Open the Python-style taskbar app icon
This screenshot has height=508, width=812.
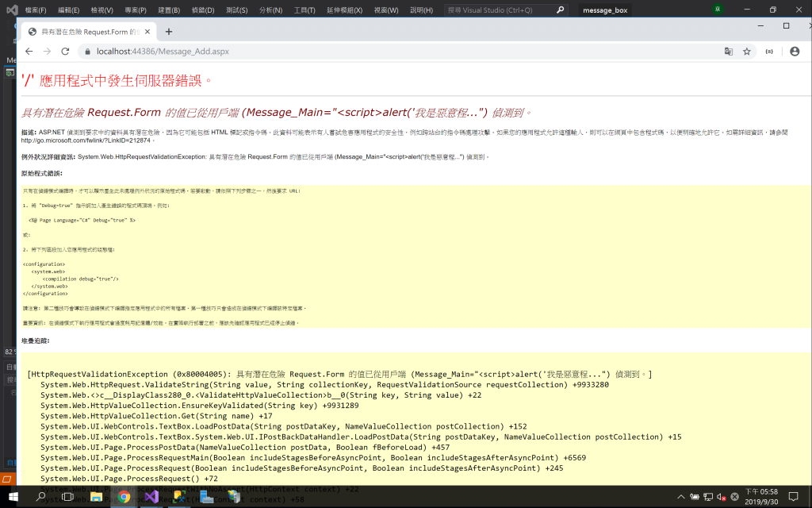[x=179, y=497]
